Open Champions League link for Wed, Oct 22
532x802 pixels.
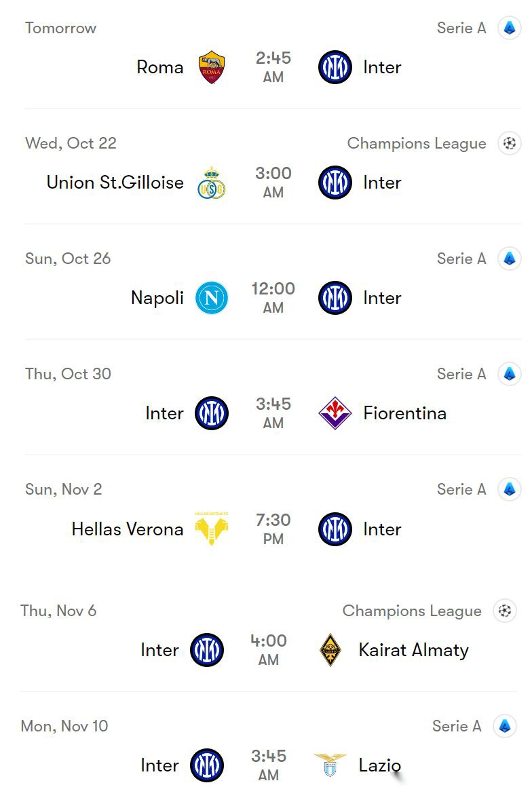coord(417,144)
